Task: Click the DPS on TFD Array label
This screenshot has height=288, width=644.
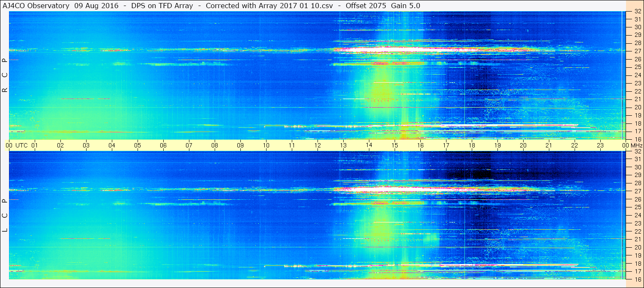Action: (x=162, y=6)
